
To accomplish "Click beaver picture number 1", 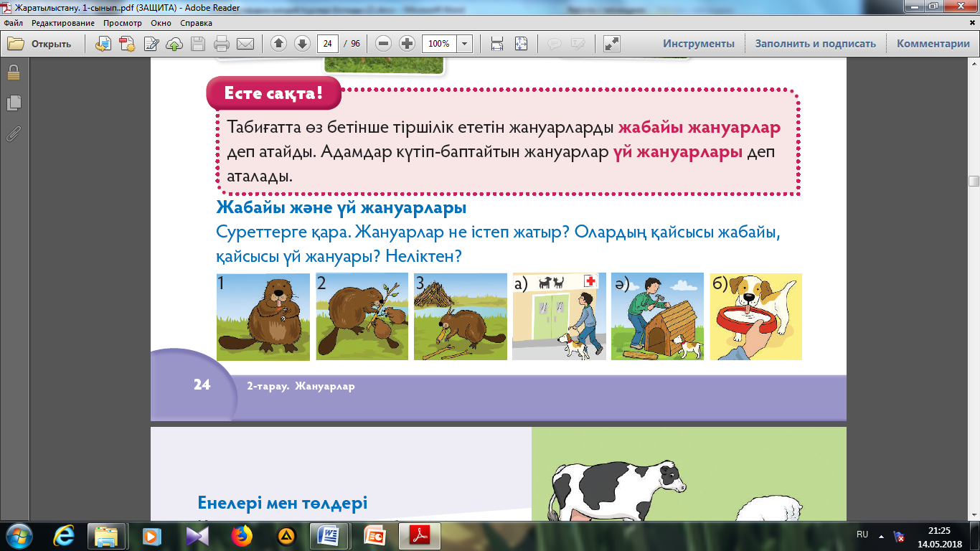I will pyautogui.click(x=263, y=316).
